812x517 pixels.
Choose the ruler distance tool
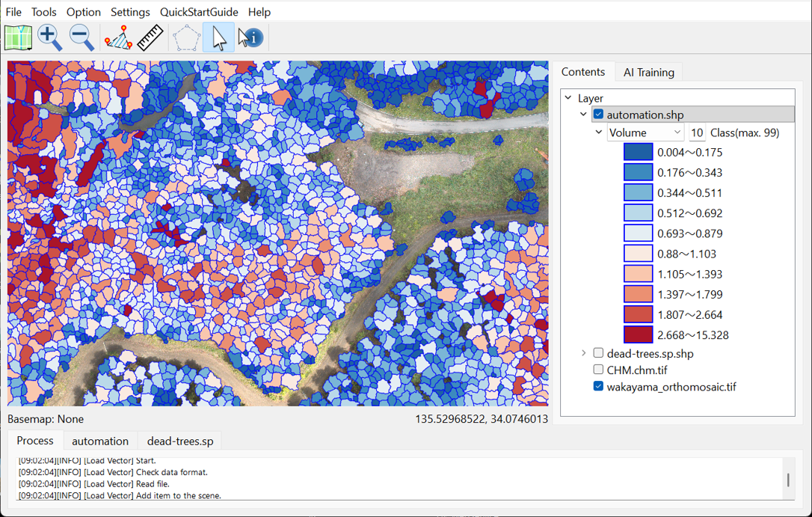coord(150,37)
